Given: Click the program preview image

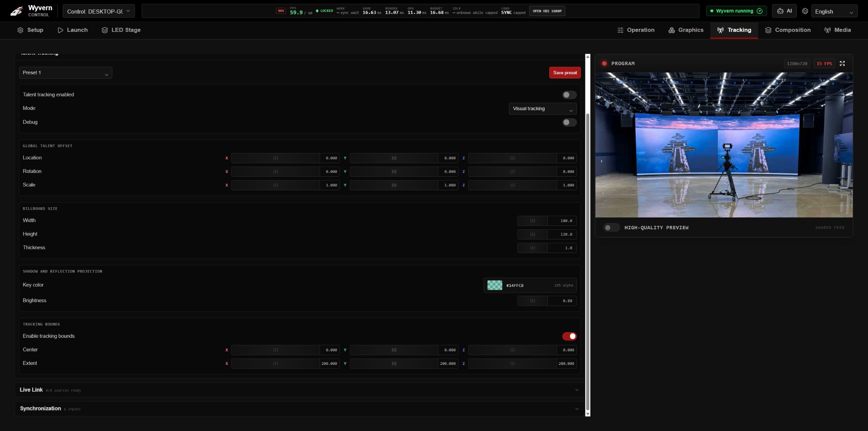Looking at the screenshot, I should point(723,145).
